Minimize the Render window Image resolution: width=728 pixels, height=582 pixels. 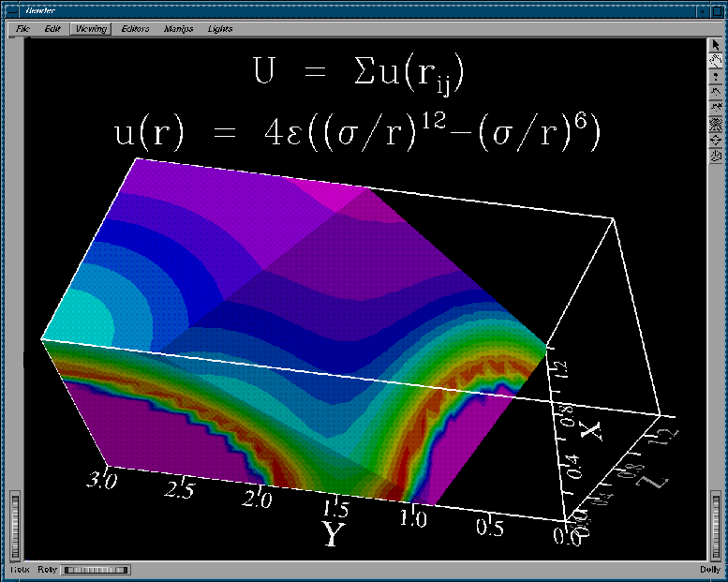tap(702, 10)
